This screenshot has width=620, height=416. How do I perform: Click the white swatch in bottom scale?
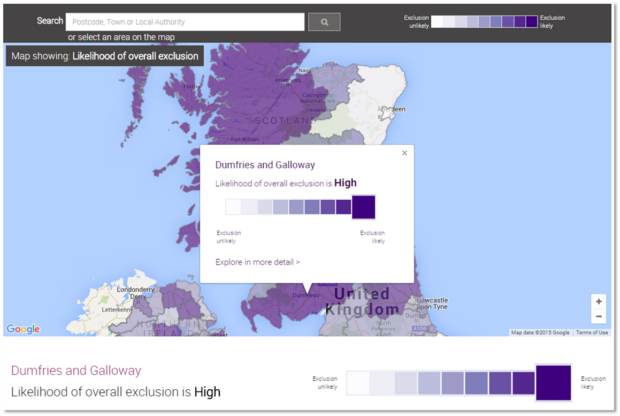pos(358,383)
